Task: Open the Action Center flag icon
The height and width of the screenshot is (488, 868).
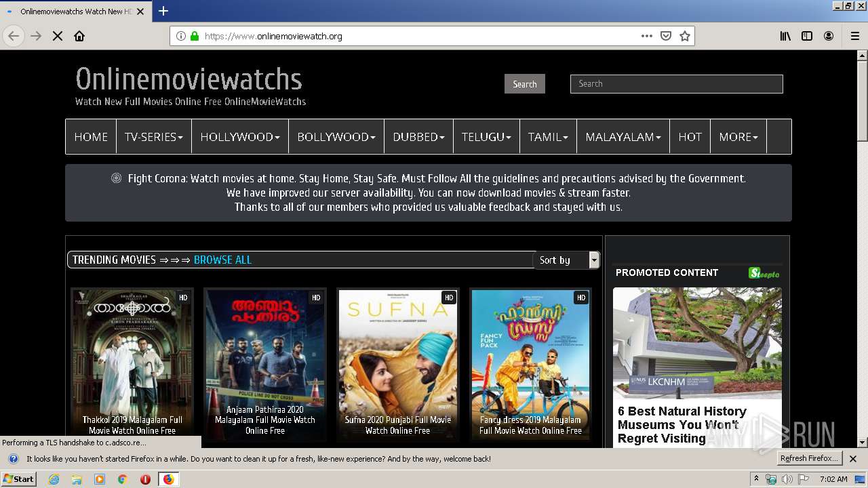Action: click(803, 479)
